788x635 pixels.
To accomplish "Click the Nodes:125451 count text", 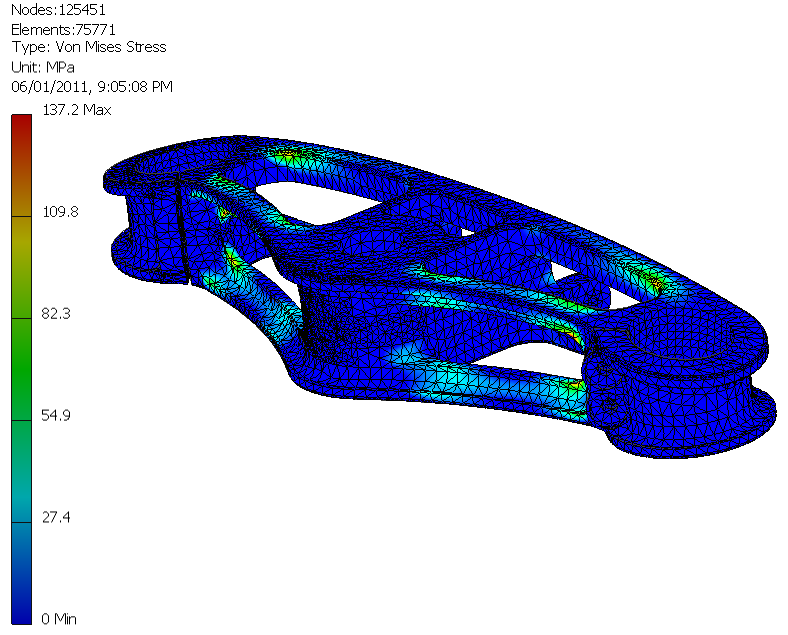I will coord(58,10).
